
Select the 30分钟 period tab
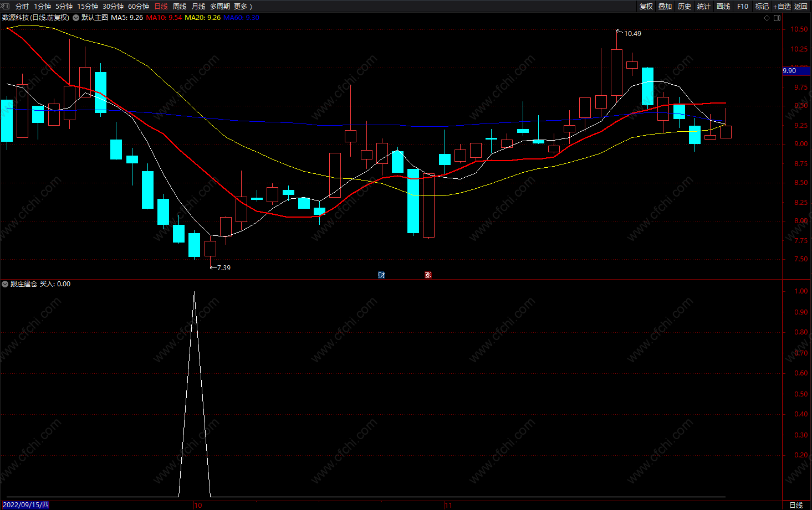click(113, 6)
